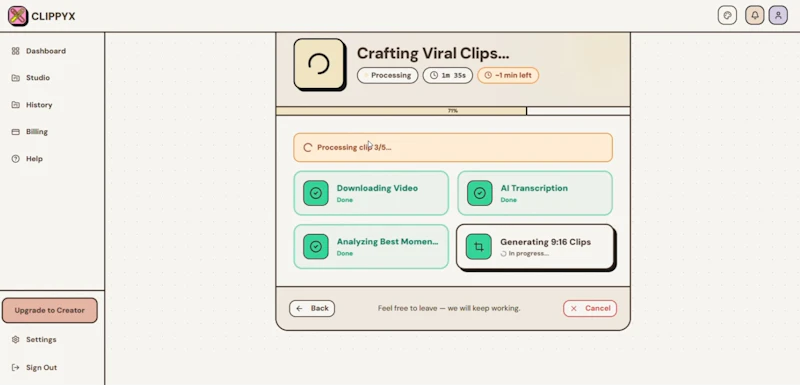Click the Crafting Viral Clips heading
Image resolution: width=800 pixels, height=385 pixels.
tap(433, 53)
